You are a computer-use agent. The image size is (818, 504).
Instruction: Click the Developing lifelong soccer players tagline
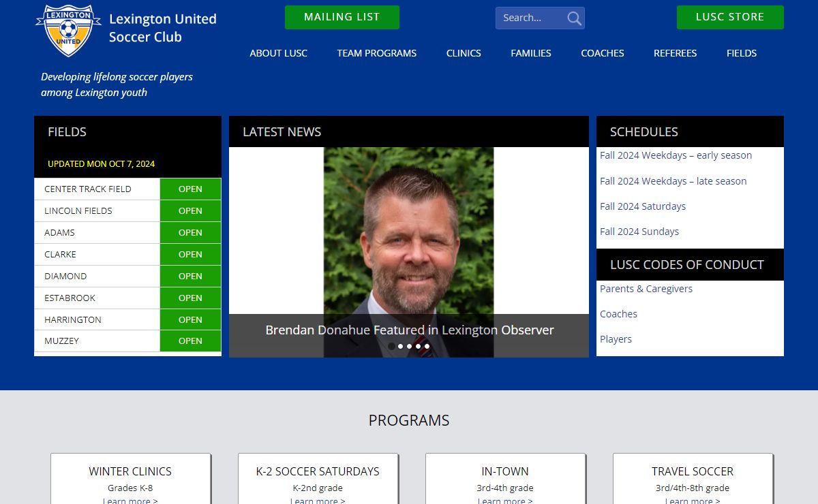(x=117, y=84)
